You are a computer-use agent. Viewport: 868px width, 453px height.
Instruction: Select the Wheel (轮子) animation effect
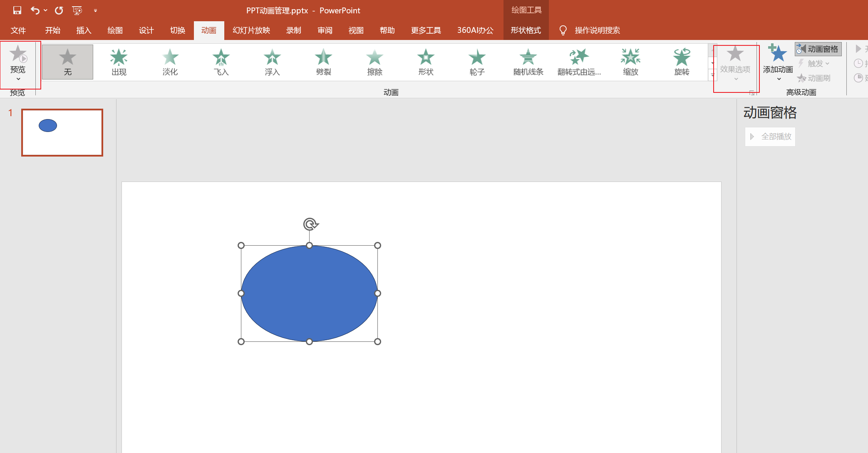477,62
